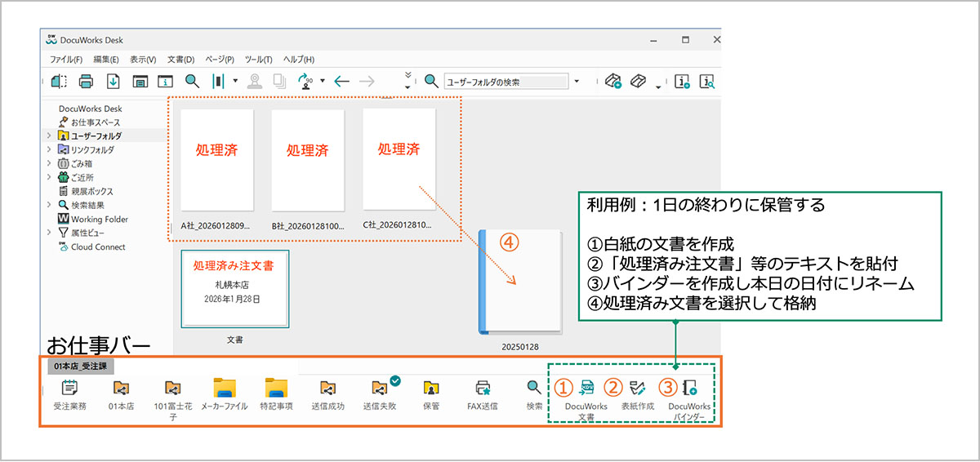
Task: Click the grey forward arrow
Action: click(367, 82)
